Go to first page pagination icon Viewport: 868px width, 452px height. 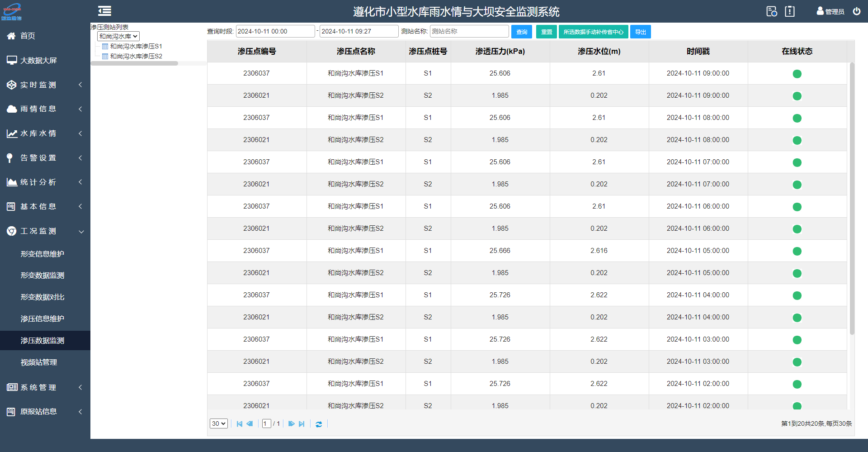240,424
